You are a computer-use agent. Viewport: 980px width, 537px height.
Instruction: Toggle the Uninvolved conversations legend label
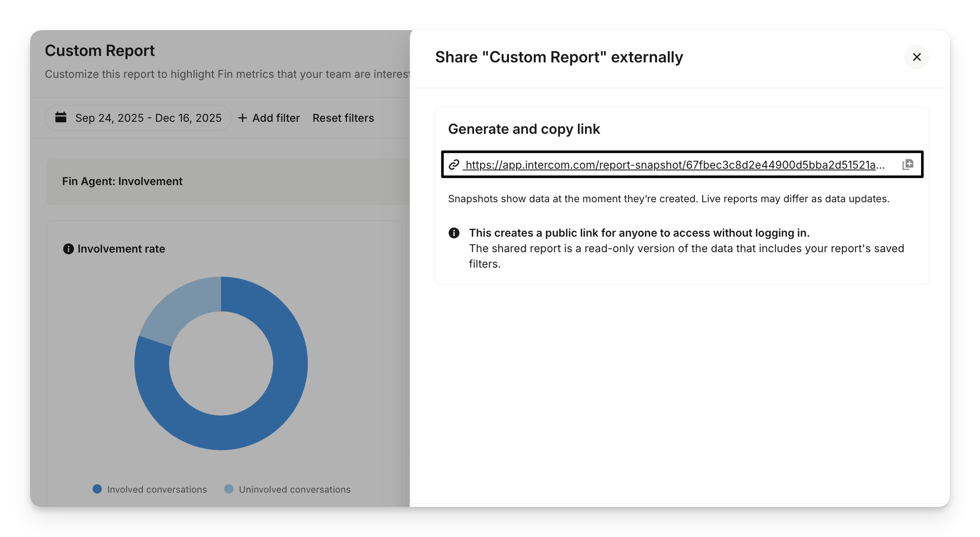(x=294, y=489)
